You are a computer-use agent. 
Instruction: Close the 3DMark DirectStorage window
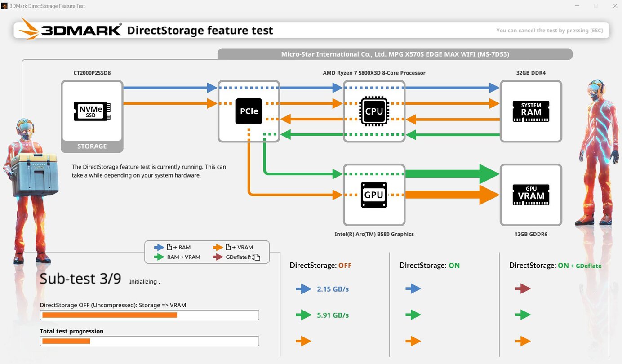(614, 6)
